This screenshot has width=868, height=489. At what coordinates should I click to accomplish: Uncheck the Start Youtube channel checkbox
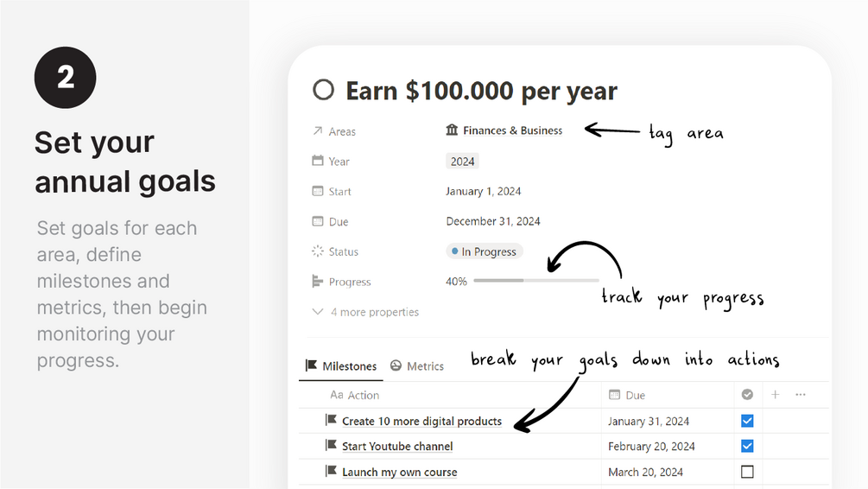(747, 446)
